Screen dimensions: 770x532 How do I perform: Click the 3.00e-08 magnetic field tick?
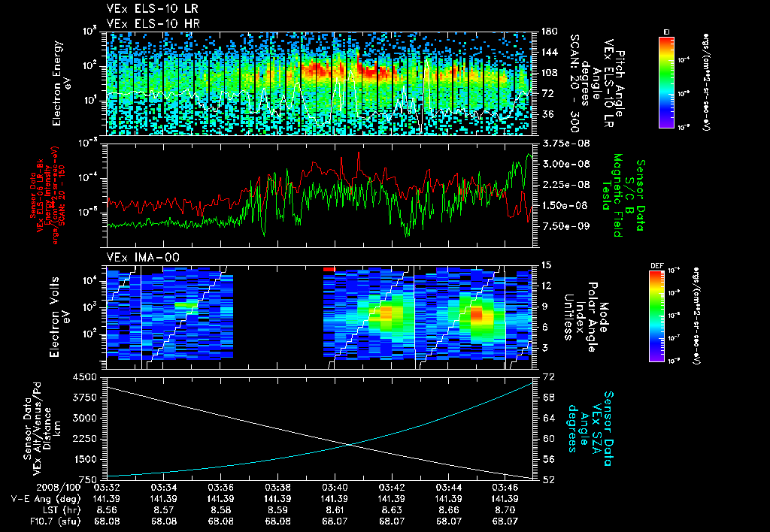pos(565,165)
